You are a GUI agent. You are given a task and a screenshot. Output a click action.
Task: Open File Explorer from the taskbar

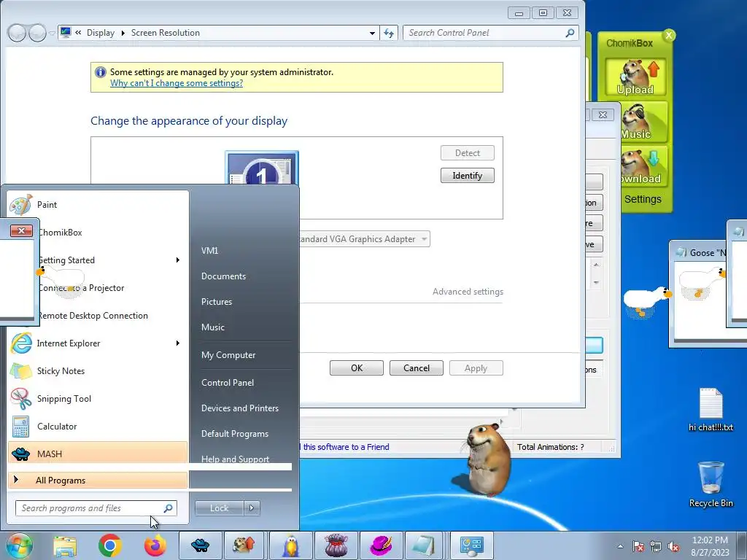(x=65, y=545)
